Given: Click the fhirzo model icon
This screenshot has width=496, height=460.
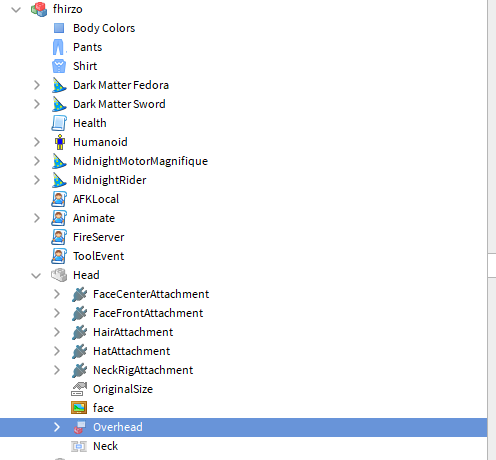Looking at the screenshot, I should pyautogui.click(x=39, y=9).
